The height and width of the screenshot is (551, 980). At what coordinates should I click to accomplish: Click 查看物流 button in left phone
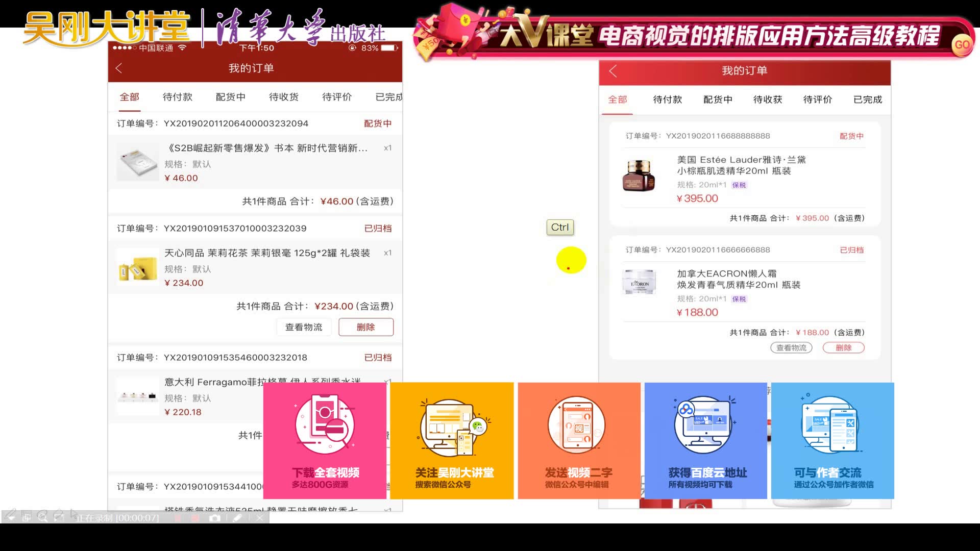pyautogui.click(x=304, y=327)
